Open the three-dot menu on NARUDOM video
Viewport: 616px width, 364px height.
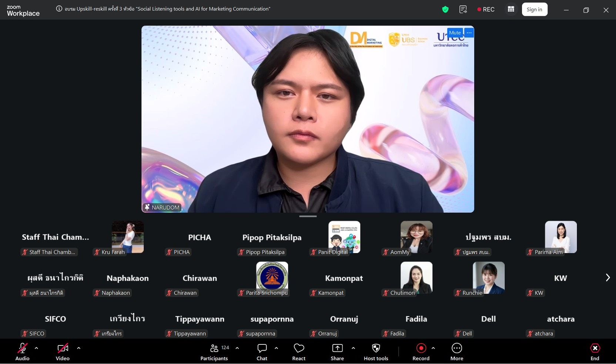469,33
